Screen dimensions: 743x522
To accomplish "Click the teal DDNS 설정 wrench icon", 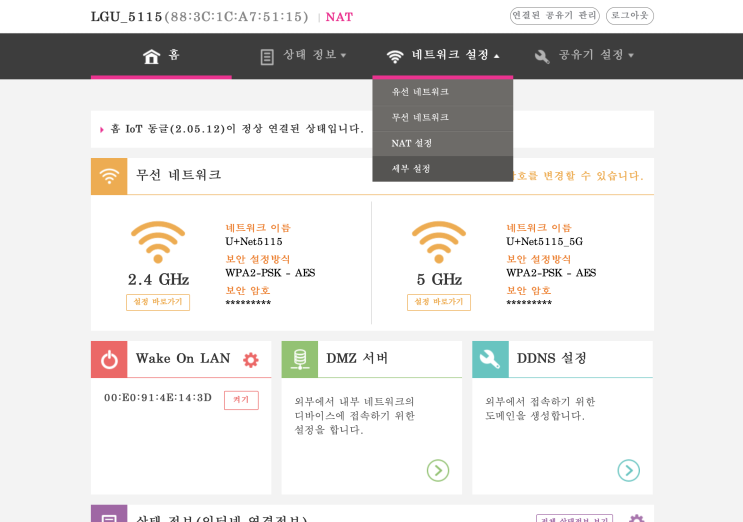I will pos(490,359).
